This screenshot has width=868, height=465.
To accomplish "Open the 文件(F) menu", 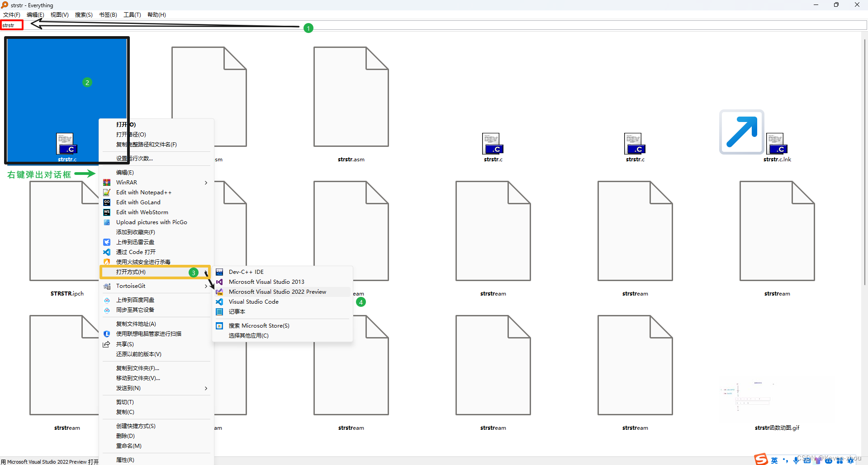I will (12, 15).
